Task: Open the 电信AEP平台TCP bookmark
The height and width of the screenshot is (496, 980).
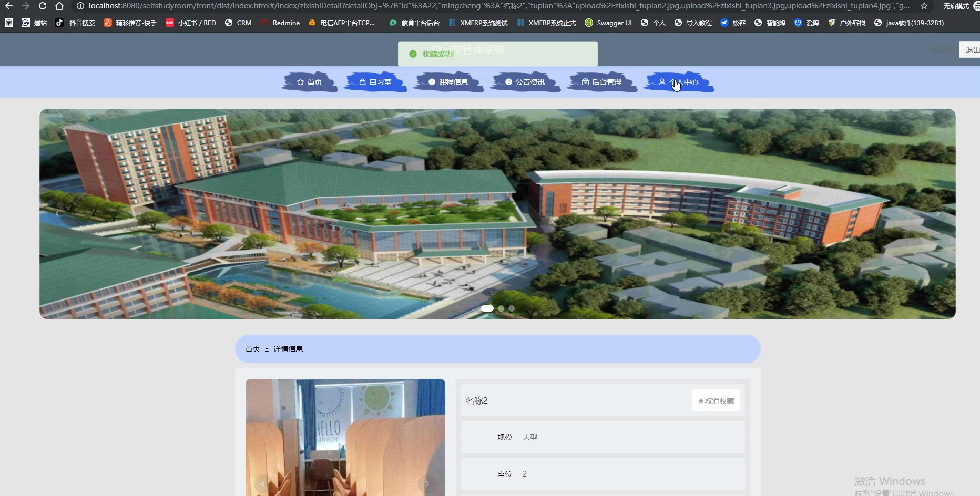Action: coord(342,23)
